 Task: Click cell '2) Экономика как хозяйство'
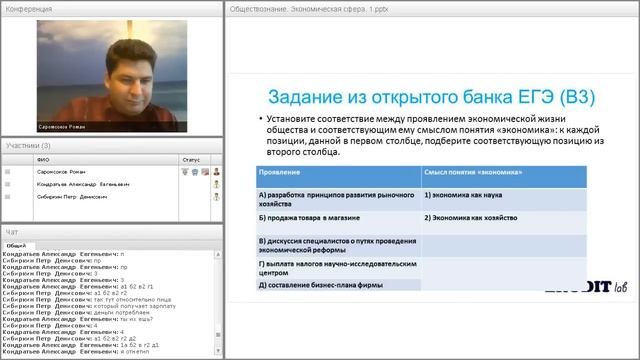504,222
